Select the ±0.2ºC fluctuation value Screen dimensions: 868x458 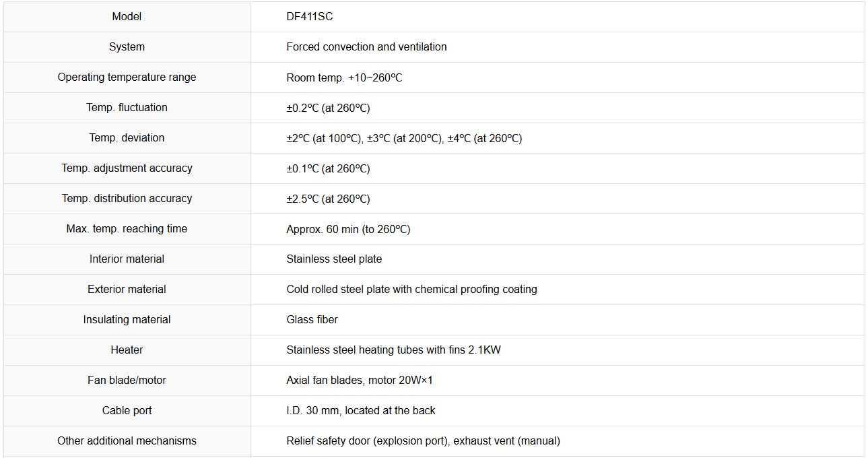[x=328, y=108]
